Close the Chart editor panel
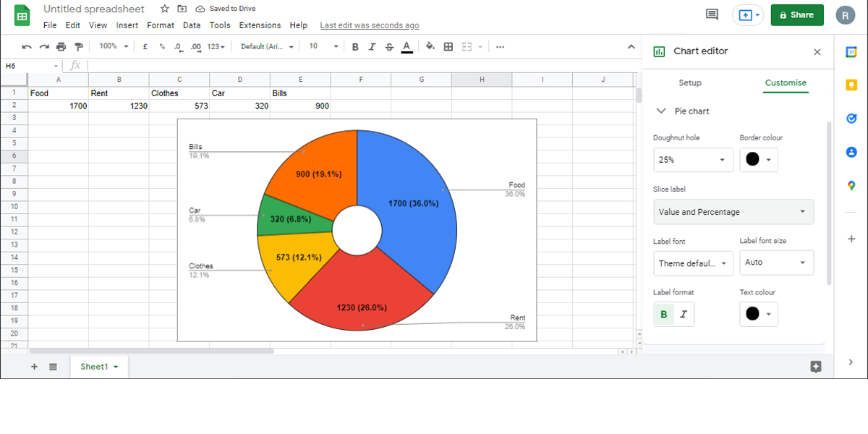 click(817, 52)
